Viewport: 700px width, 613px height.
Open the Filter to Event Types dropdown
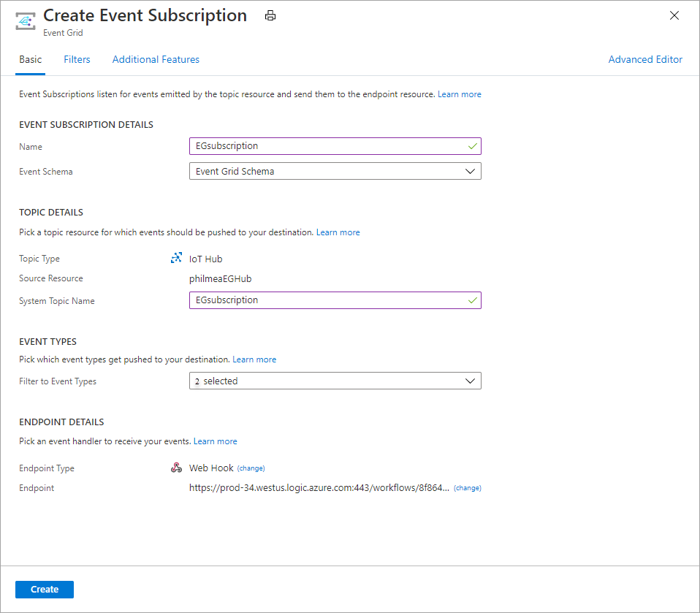[x=335, y=381]
